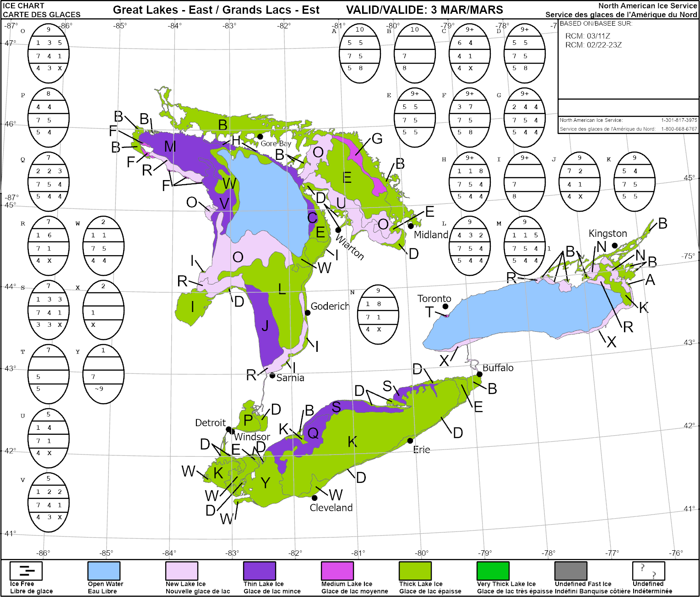Select the Kingston city marker dot

tap(615, 246)
